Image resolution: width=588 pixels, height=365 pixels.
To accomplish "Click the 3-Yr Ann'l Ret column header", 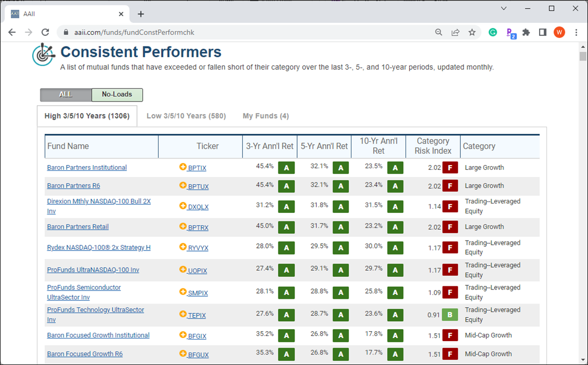I will pyautogui.click(x=269, y=146).
